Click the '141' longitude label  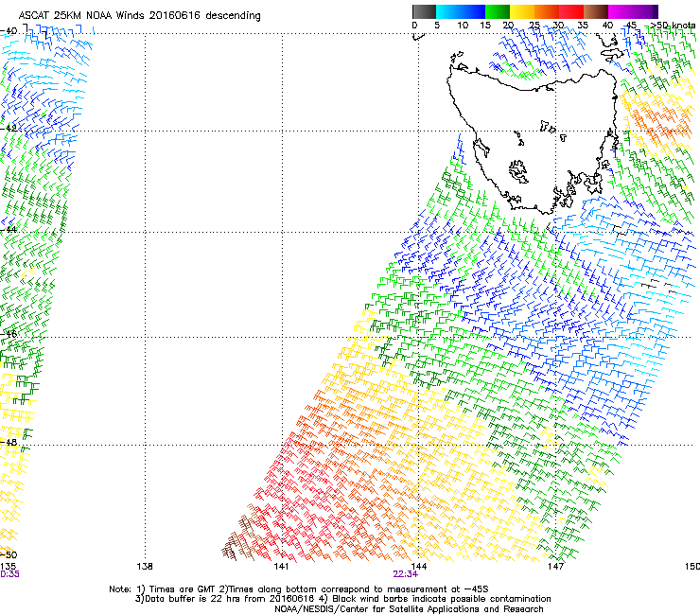point(281,567)
